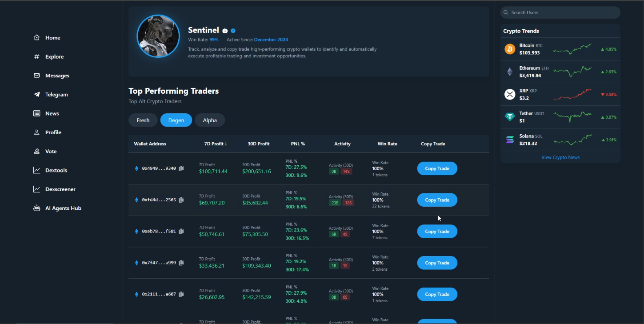644x324 pixels.
Task: Select the Fresh traders filter
Action: point(143,120)
